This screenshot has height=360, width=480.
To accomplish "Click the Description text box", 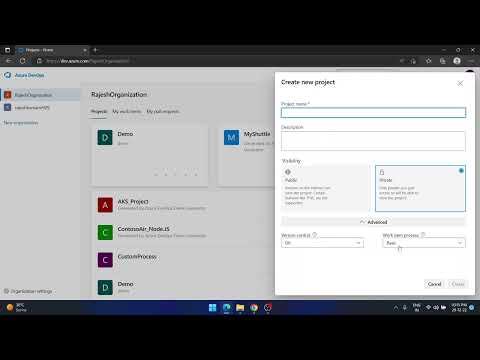I will coord(373,141).
